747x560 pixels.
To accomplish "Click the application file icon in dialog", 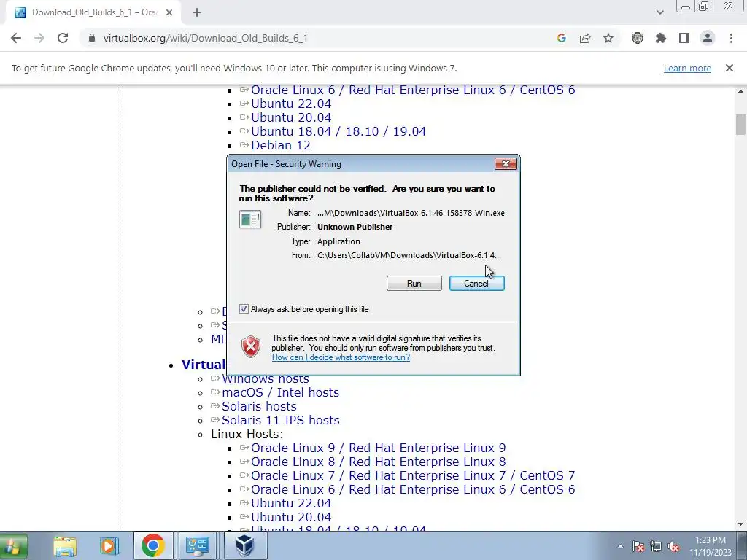I will coord(250,219).
